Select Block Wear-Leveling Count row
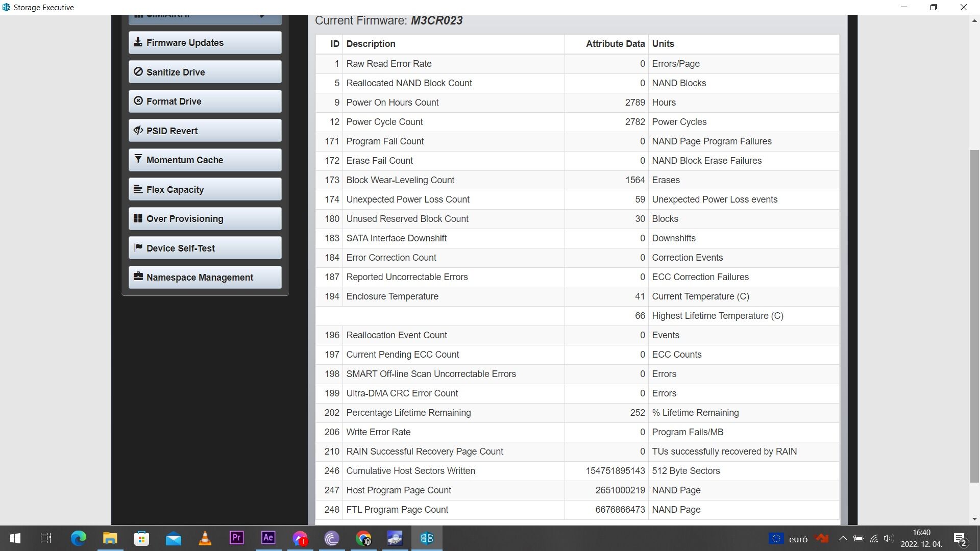The image size is (980, 551). click(x=577, y=180)
